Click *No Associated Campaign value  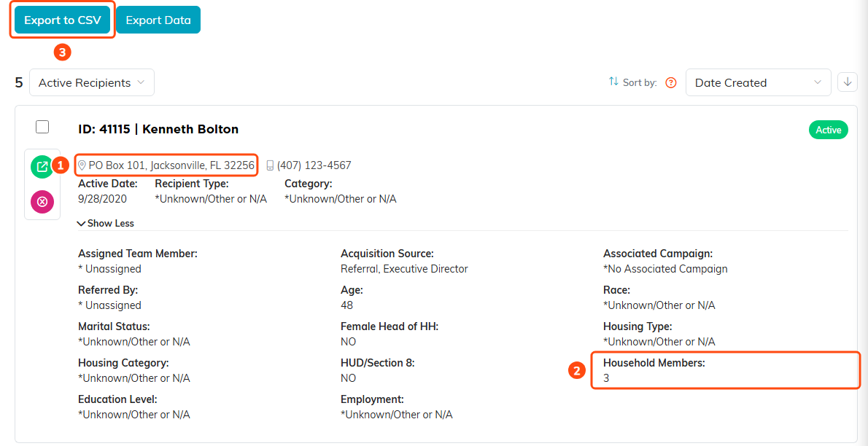tap(665, 269)
